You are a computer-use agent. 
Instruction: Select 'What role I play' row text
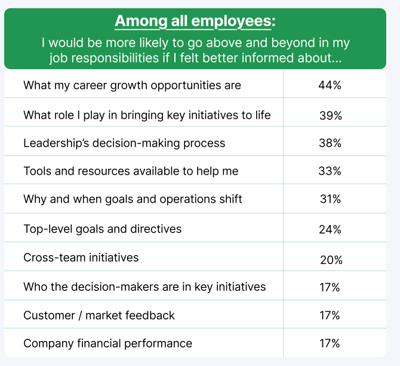pos(147,115)
